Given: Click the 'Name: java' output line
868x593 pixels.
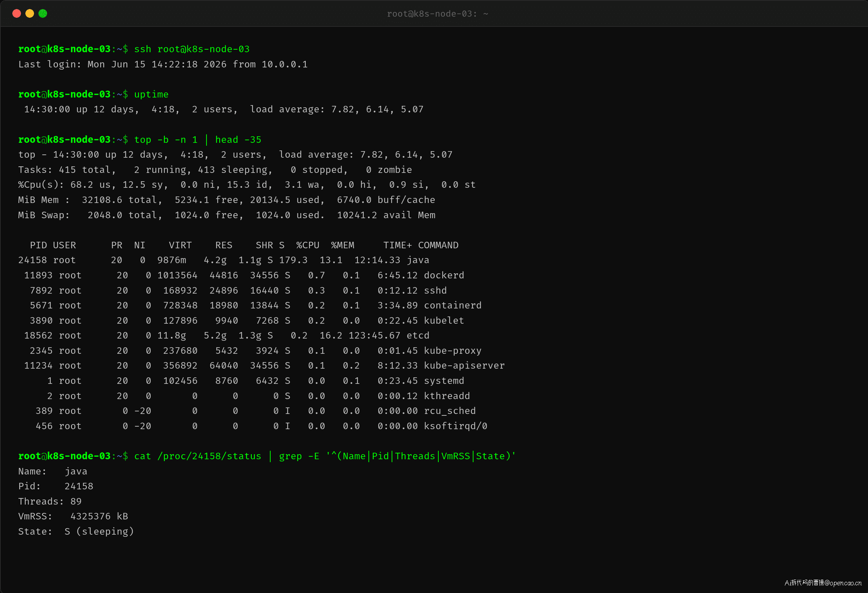Looking at the screenshot, I should (53, 471).
